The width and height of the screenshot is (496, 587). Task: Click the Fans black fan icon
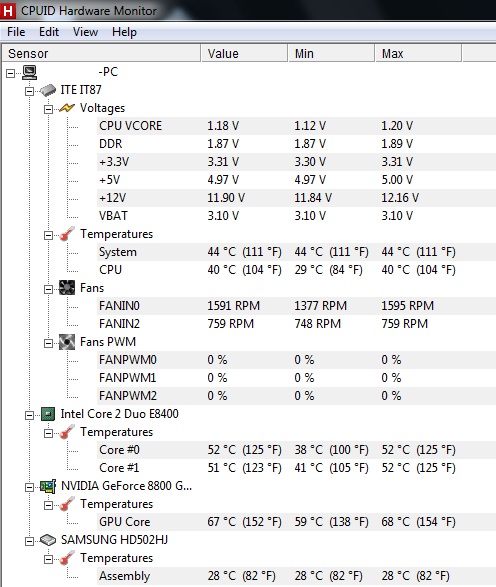[x=67, y=288]
